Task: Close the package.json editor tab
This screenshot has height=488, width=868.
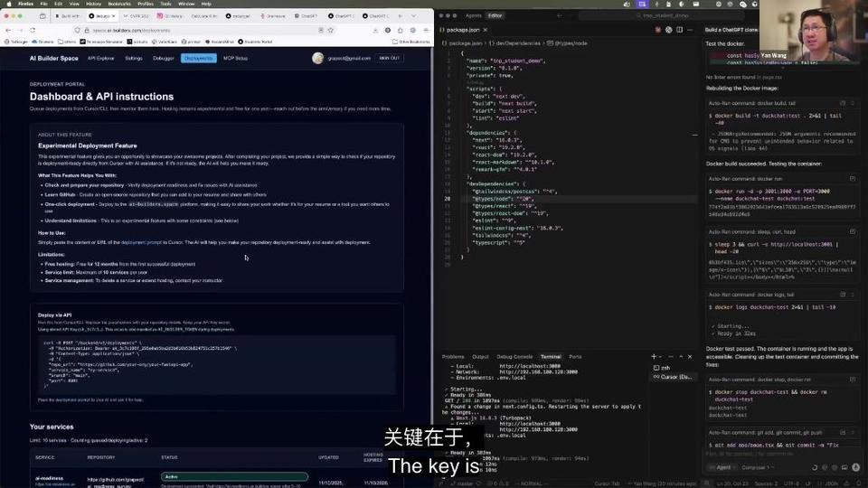Action: pyautogui.click(x=486, y=30)
